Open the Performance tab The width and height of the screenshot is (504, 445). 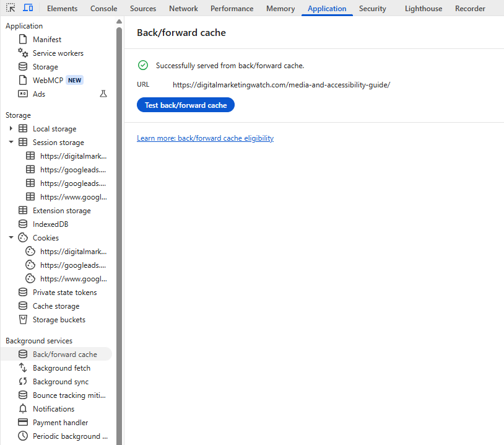pyautogui.click(x=232, y=8)
